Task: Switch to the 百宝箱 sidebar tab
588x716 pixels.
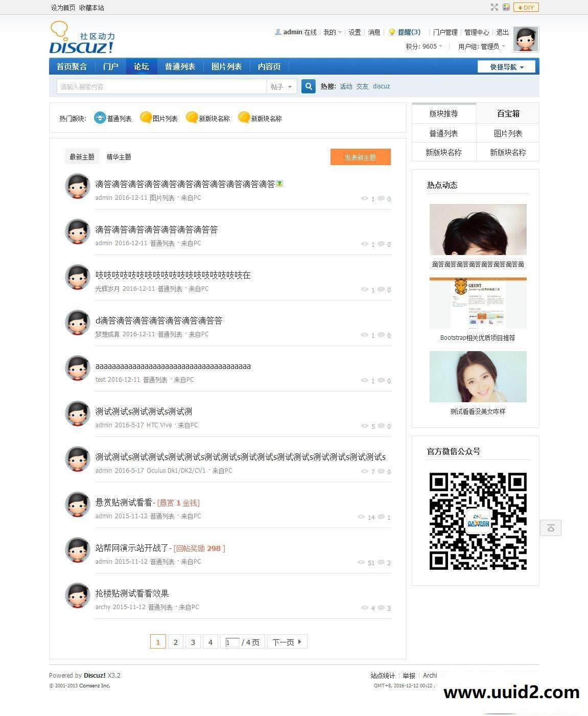Action: pos(507,113)
